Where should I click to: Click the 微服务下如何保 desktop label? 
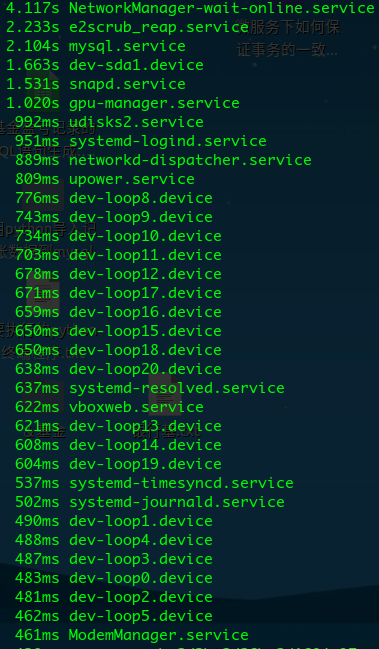point(288,27)
